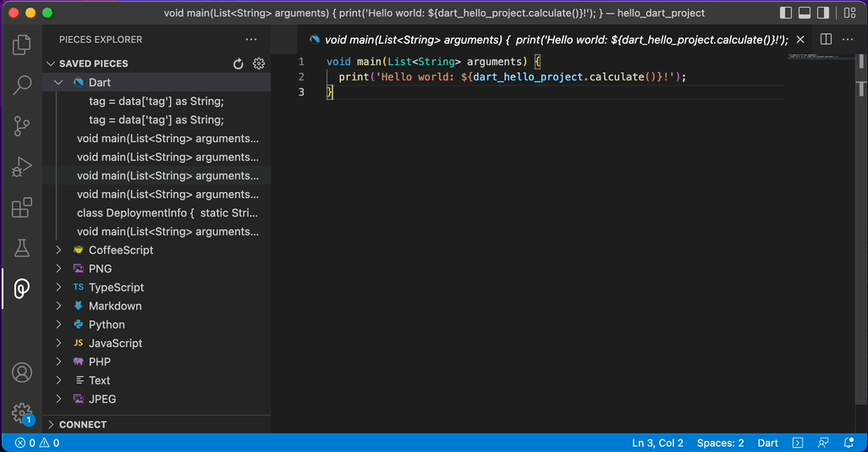868x452 pixels.
Task: Switch to the void main editor tab
Action: coord(556,39)
